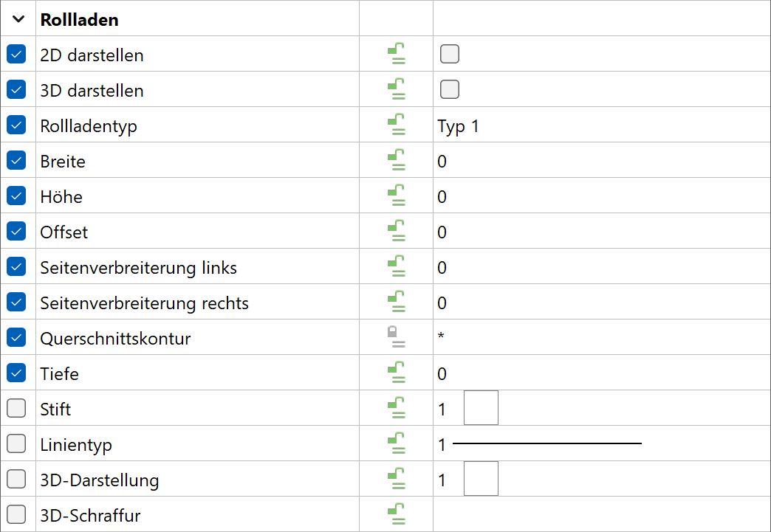Click the lock icon for Breite
771x532 pixels.
click(397, 159)
